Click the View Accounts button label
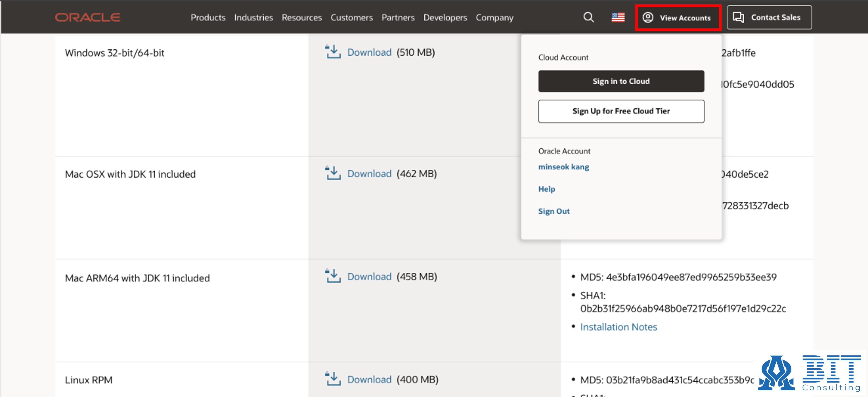Image resolution: width=868 pixels, height=397 pixels. coord(685,18)
